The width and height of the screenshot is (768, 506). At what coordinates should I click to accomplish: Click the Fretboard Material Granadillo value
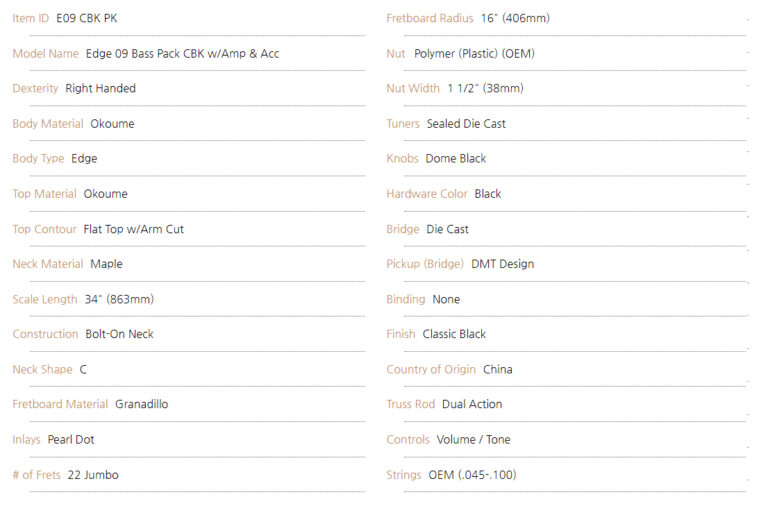[142, 404]
